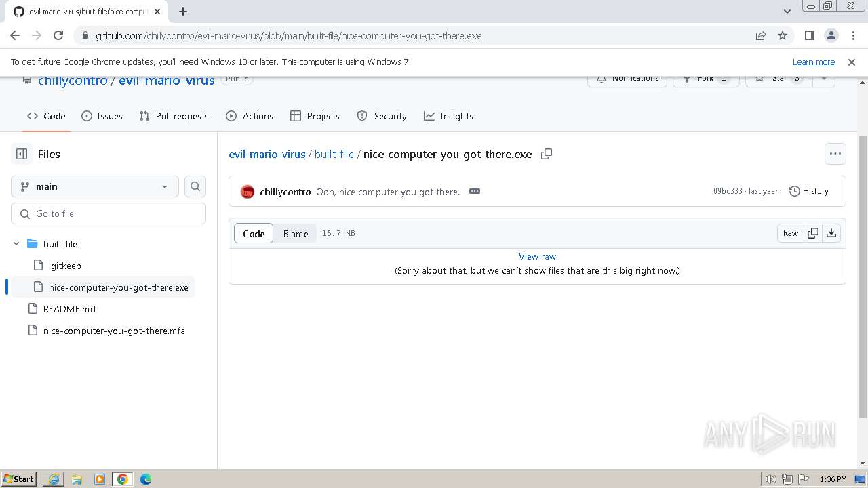Open the Projects tab
Screen dimensions: 868x488
click(x=315, y=116)
